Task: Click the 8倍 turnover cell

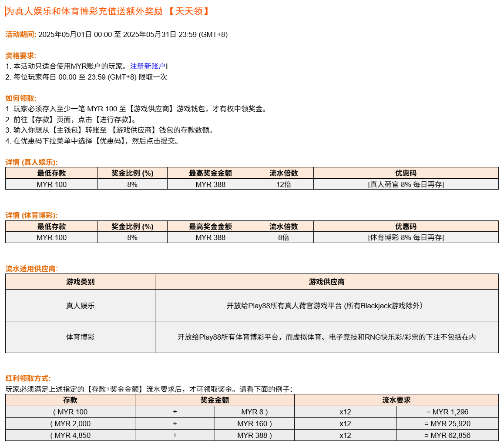Action: 283,237
